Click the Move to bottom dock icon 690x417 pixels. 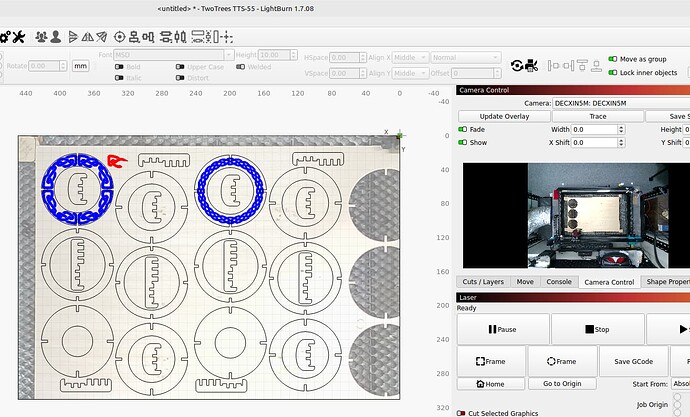coord(596,66)
